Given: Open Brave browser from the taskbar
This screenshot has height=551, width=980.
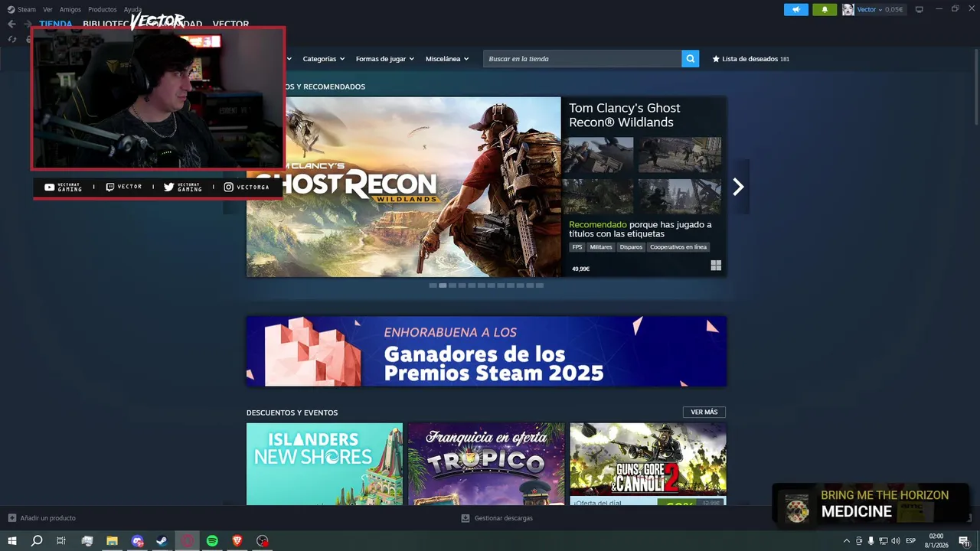Looking at the screenshot, I should pyautogui.click(x=237, y=541).
